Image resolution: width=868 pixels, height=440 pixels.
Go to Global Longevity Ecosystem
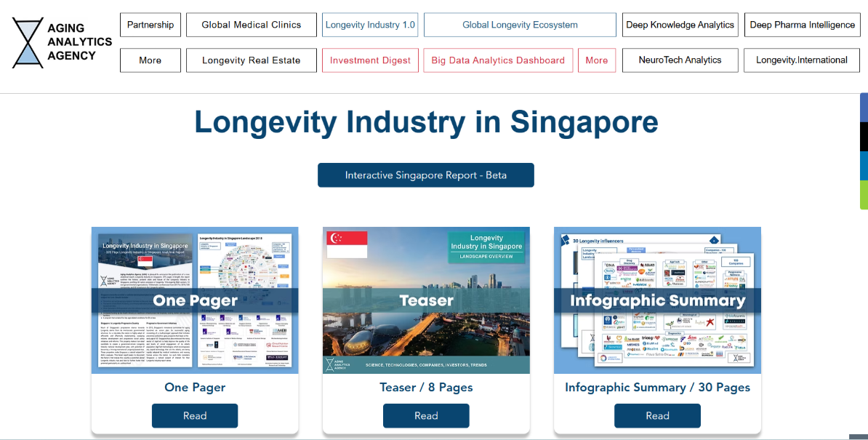(x=520, y=25)
